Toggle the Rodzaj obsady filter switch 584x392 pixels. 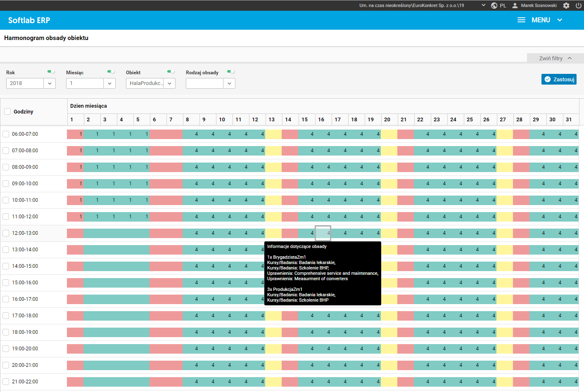(x=230, y=72)
